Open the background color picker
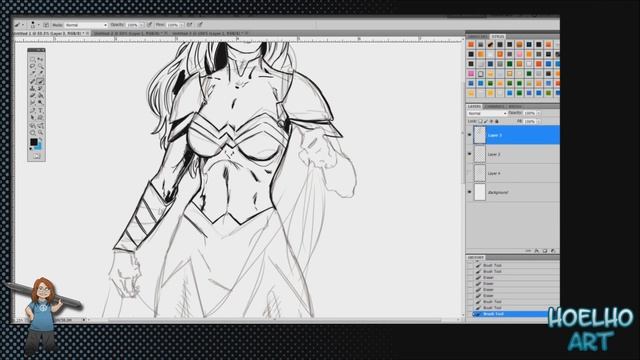Image resolution: width=640 pixels, height=360 pixels. 39,147
